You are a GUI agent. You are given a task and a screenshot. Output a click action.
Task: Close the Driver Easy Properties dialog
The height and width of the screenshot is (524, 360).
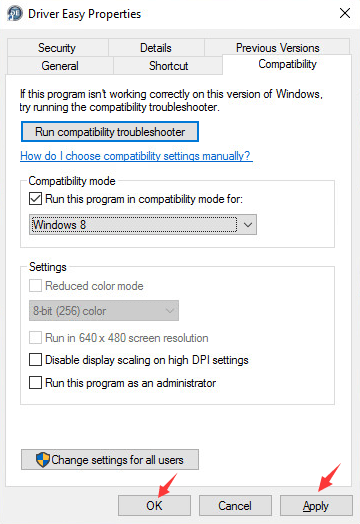pyautogui.click(x=345, y=13)
